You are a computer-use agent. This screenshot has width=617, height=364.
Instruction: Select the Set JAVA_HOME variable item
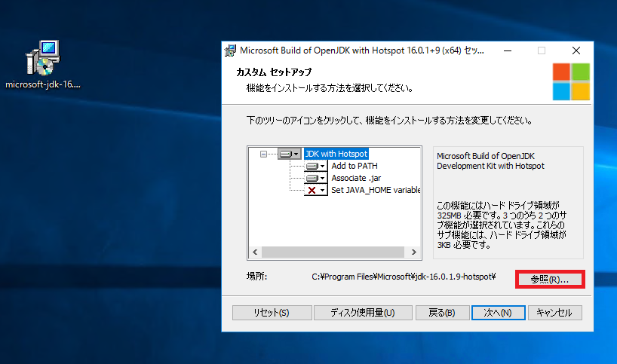pyautogui.click(x=376, y=190)
